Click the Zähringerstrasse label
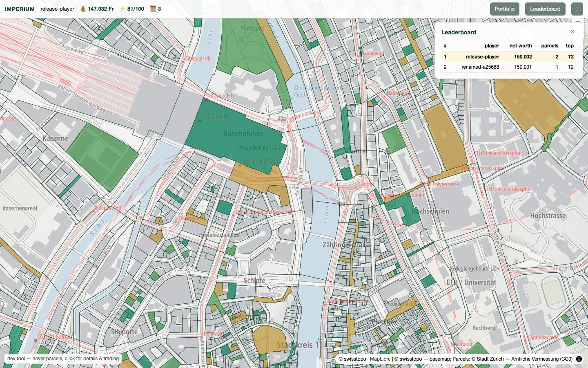This screenshot has height=368, width=588. coord(347,245)
